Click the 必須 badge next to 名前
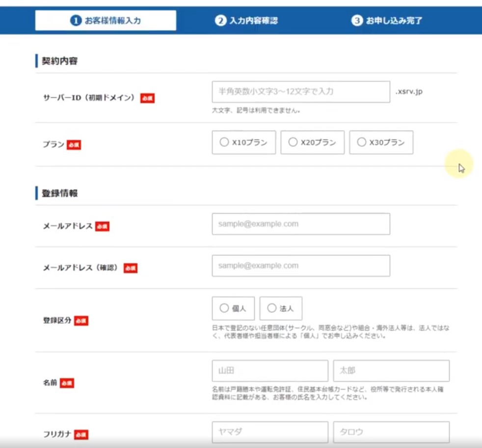This screenshot has height=448, width=482. click(x=67, y=383)
